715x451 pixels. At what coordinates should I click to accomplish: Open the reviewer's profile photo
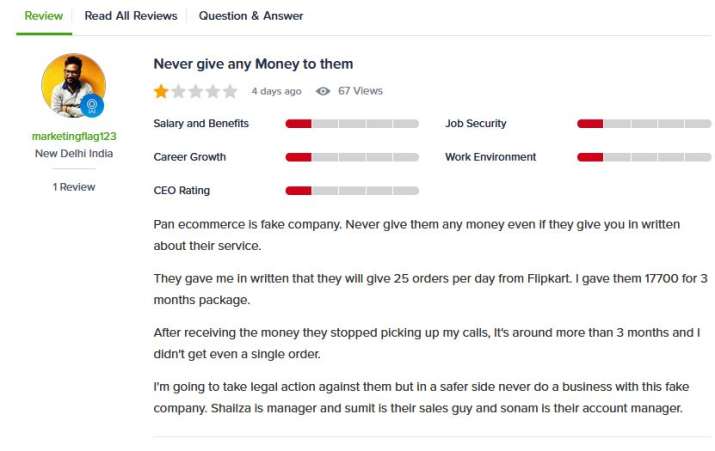(73, 85)
